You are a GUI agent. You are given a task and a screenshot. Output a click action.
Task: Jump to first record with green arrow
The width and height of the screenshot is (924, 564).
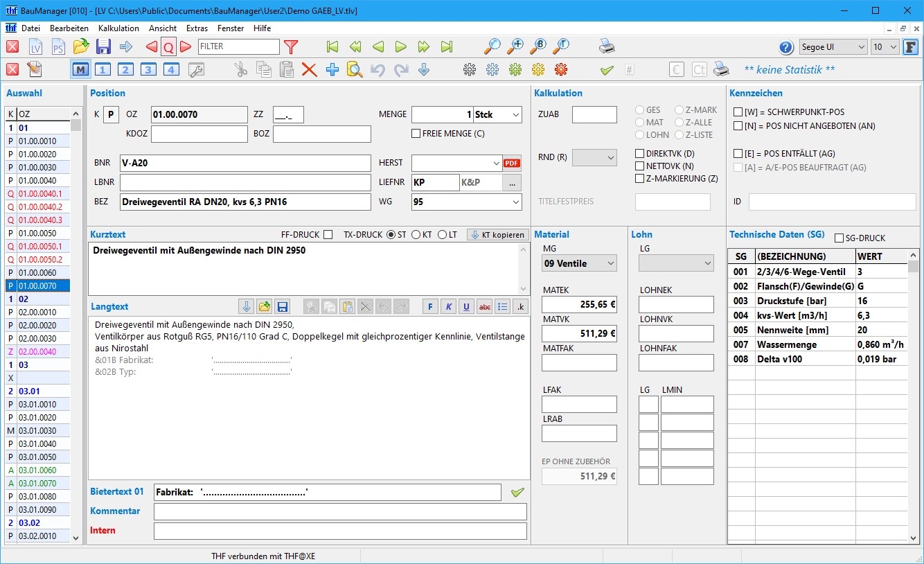332,47
